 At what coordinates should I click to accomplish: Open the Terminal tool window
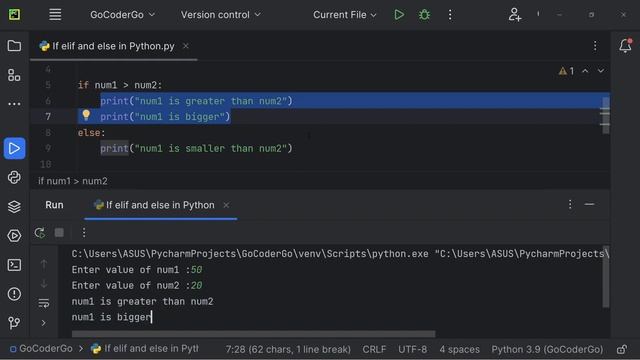(x=14, y=265)
